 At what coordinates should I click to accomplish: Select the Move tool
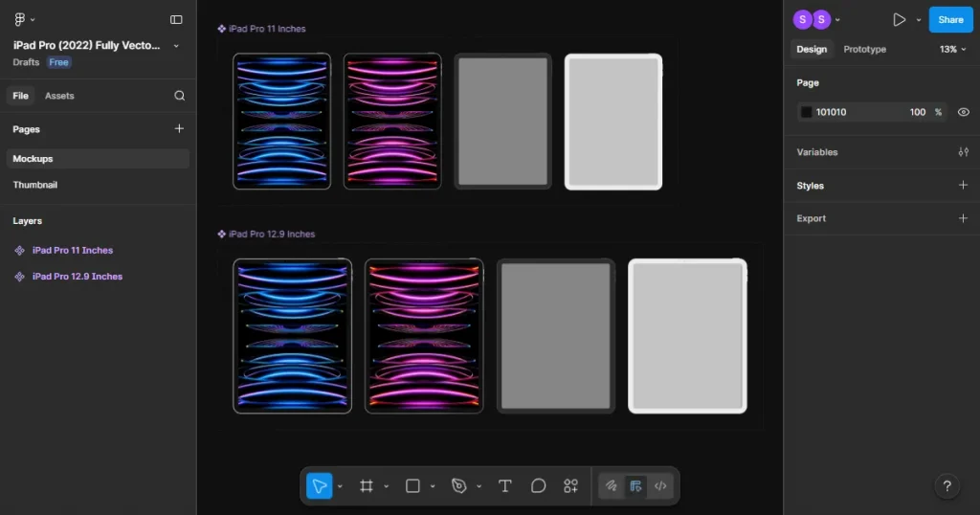[x=320, y=485]
